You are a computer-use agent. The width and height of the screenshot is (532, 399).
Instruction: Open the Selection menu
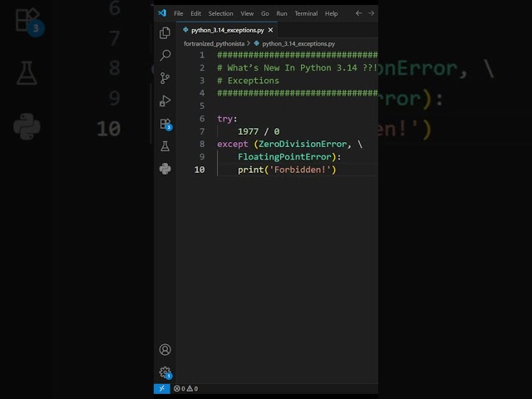coord(220,13)
